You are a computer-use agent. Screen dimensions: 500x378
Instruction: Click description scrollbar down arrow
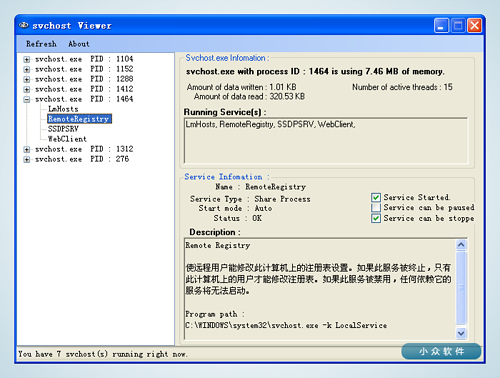point(461,333)
